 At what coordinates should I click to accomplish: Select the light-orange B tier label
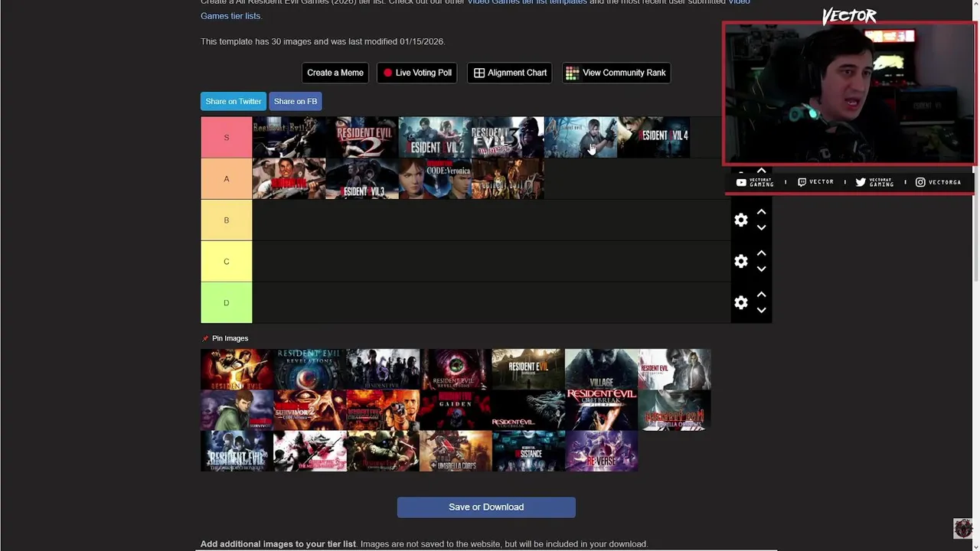tap(226, 220)
